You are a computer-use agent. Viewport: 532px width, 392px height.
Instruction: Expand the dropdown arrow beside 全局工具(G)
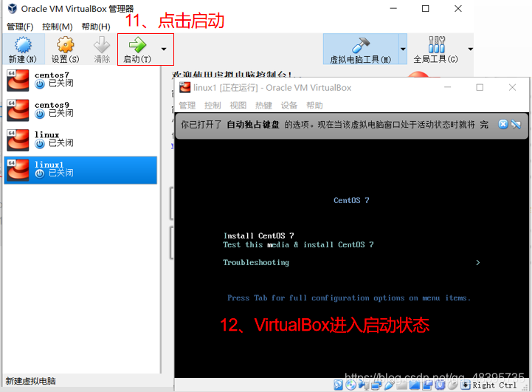[x=470, y=49]
